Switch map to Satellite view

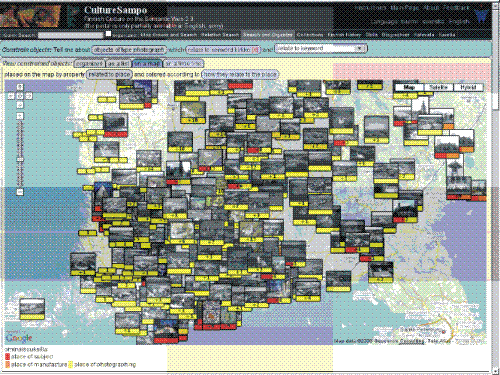click(438, 87)
